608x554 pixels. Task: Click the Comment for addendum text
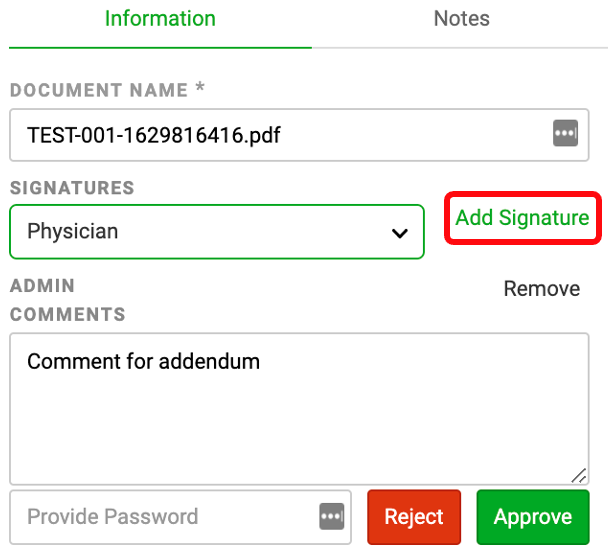tap(143, 361)
